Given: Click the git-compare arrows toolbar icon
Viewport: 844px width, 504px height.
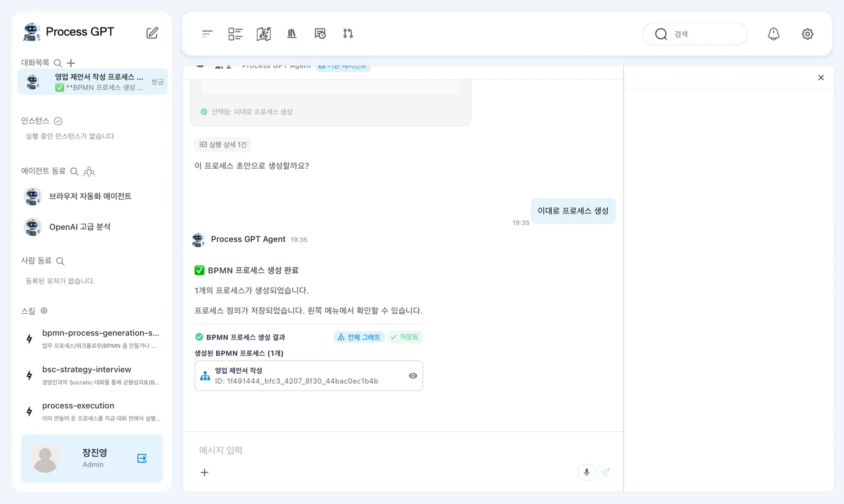Looking at the screenshot, I should 348,34.
